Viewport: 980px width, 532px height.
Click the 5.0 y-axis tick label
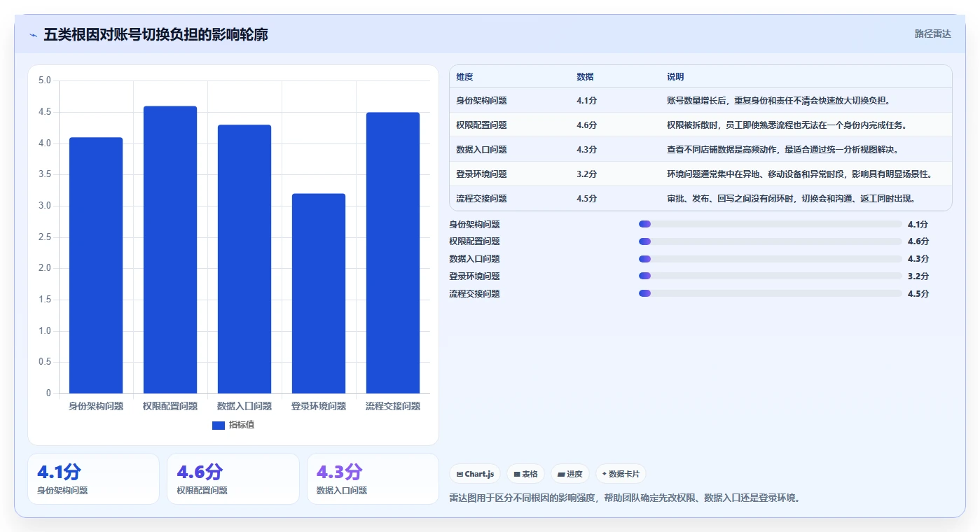(x=45, y=80)
